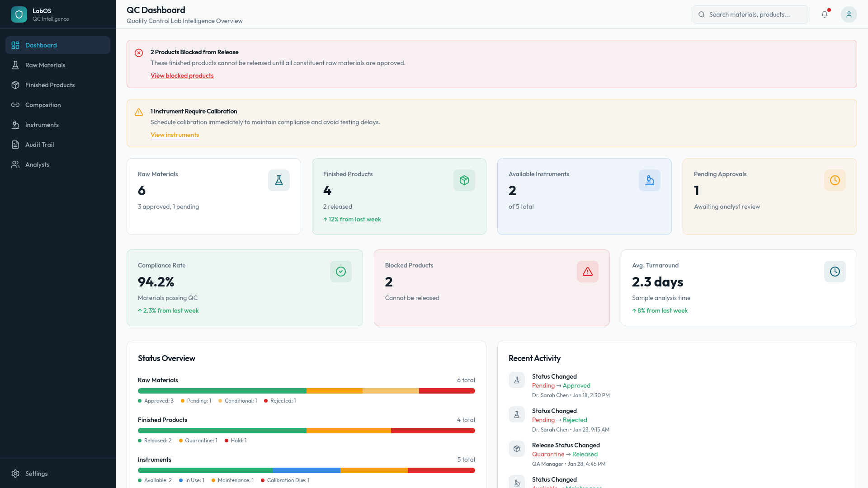Viewport: 868px width, 488px height.
Task: Click microscope icon on Available Instruments card
Action: [650, 180]
